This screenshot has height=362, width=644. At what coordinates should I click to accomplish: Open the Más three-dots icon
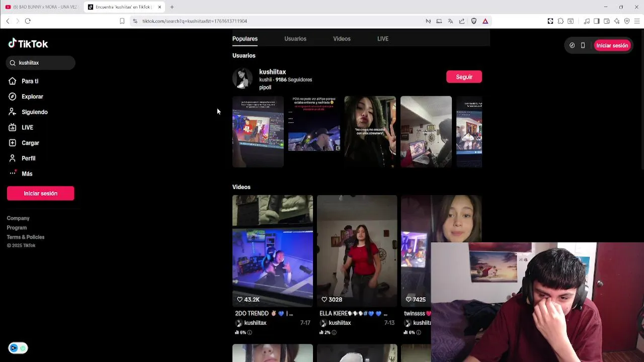(13, 173)
